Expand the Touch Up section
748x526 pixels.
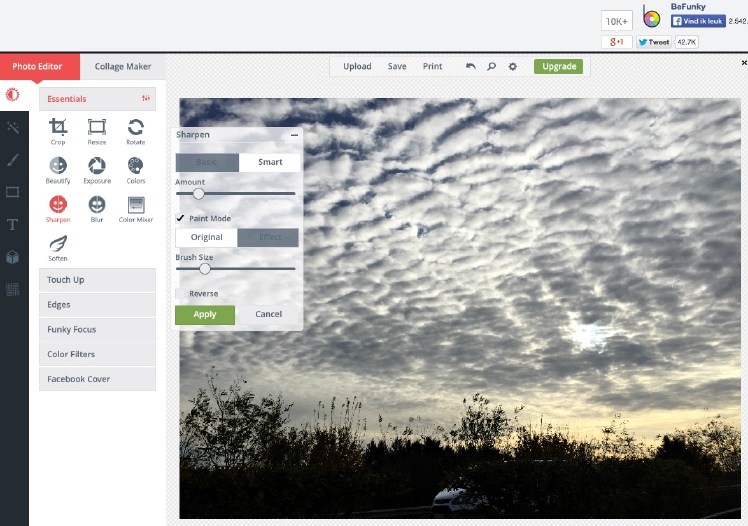[97, 280]
